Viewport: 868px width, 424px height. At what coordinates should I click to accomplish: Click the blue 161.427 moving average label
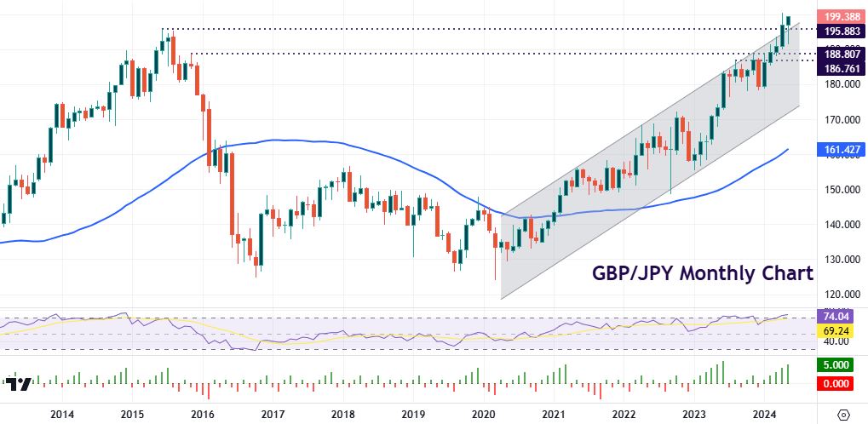pyautogui.click(x=839, y=151)
